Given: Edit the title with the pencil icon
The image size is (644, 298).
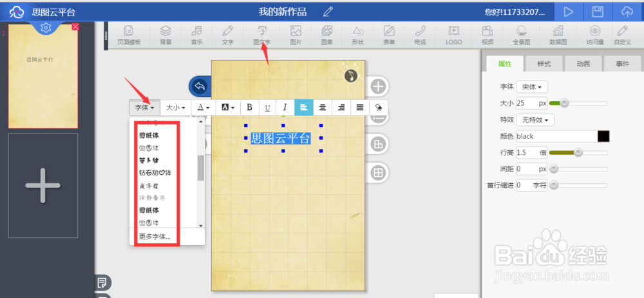Looking at the screenshot, I should click(327, 12).
